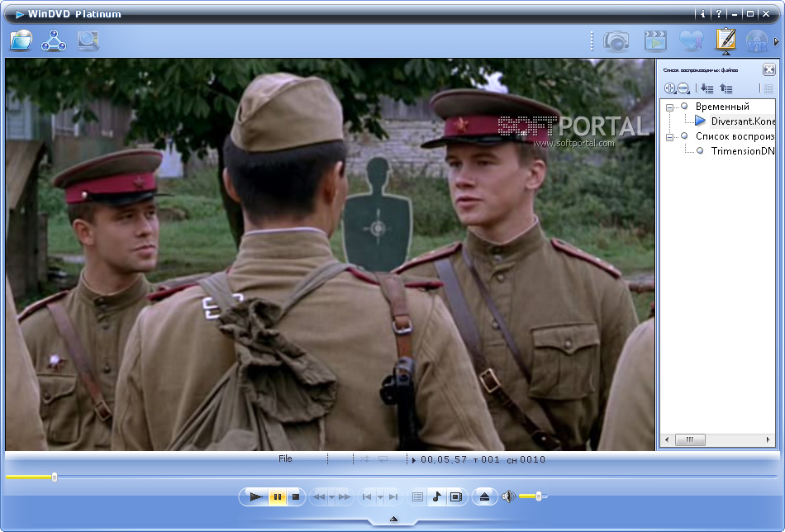Click the playback seek bar thumb
This screenshot has width=785, height=532.
(x=55, y=477)
